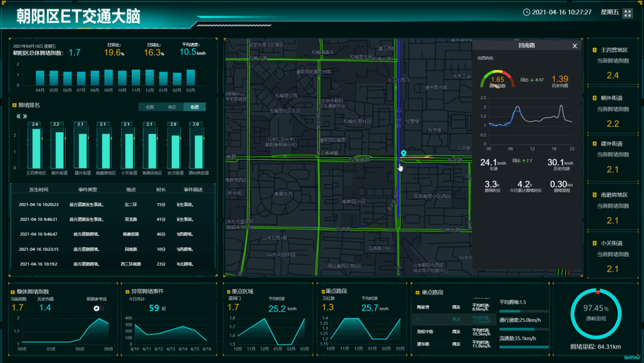Click the yellow icon beside 朝外街道 card

pos(595,98)
